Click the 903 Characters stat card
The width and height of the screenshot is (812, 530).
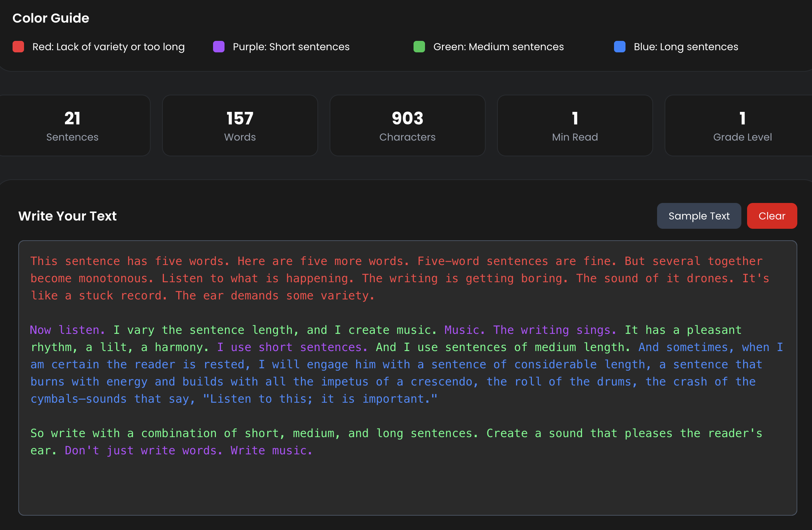coord(407,126)
